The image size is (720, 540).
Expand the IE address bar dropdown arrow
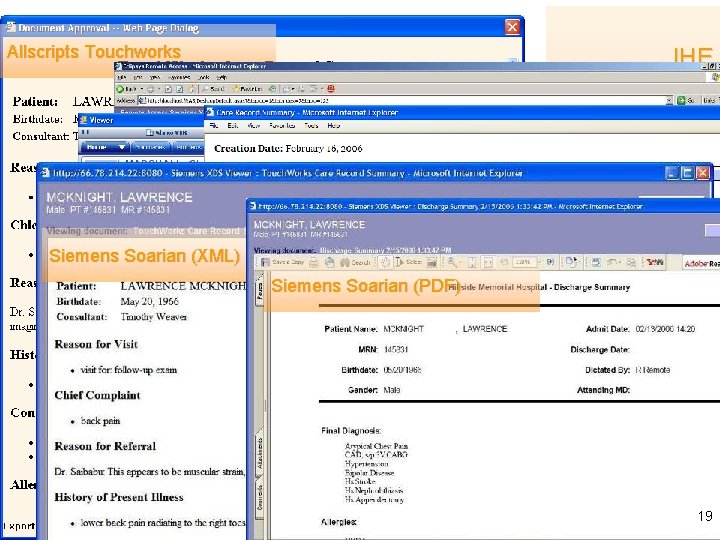click(669, 100)
